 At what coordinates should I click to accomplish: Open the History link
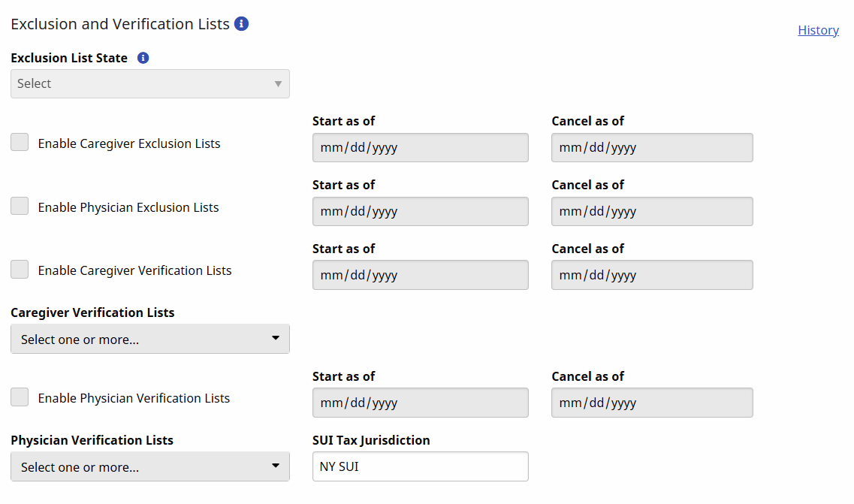[818, 30]
